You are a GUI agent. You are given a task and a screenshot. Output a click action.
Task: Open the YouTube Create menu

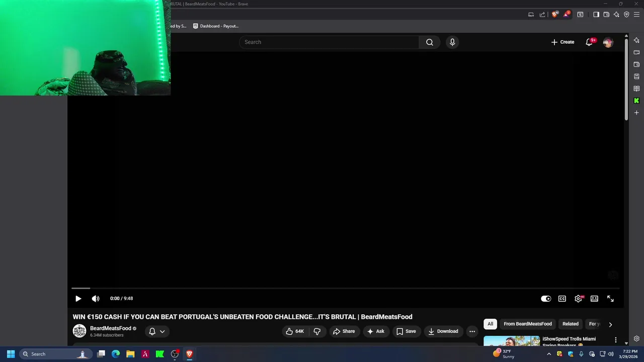[562, 42]
